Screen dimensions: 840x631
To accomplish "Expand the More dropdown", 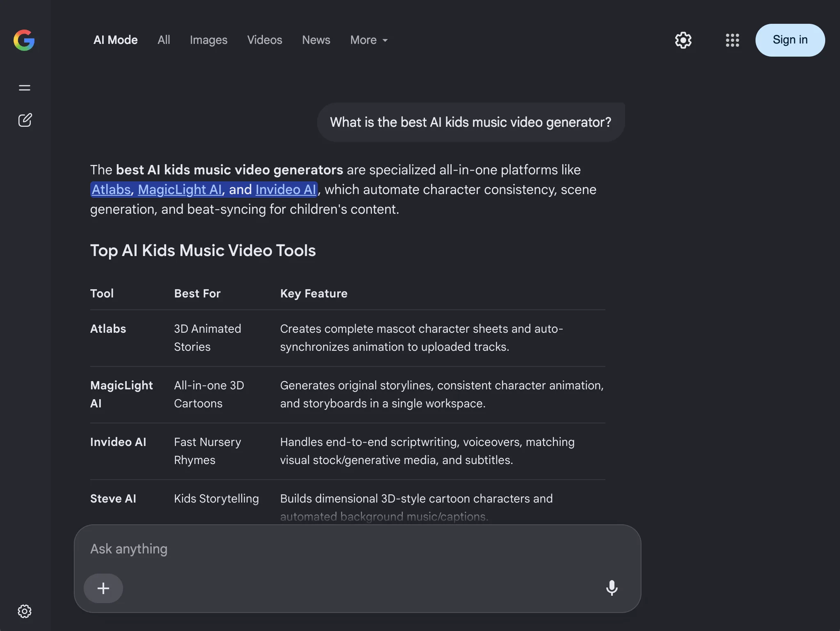I will pyautogui.click(x=369, y=40).
